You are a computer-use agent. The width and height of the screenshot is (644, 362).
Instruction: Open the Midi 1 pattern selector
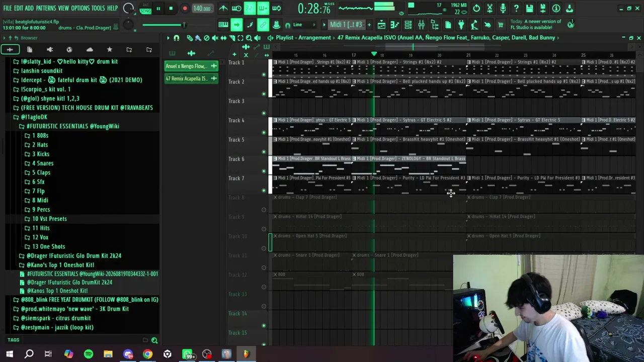pyautogui.click(x=346, y=25)
